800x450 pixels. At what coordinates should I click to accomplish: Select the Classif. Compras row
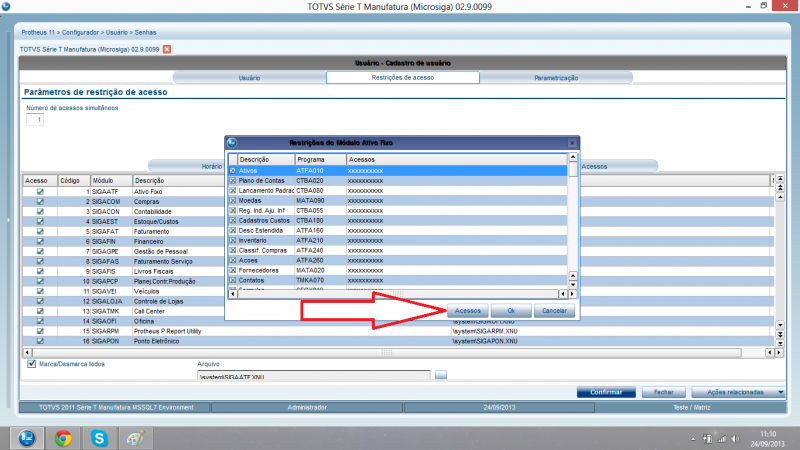coord(397,251)
